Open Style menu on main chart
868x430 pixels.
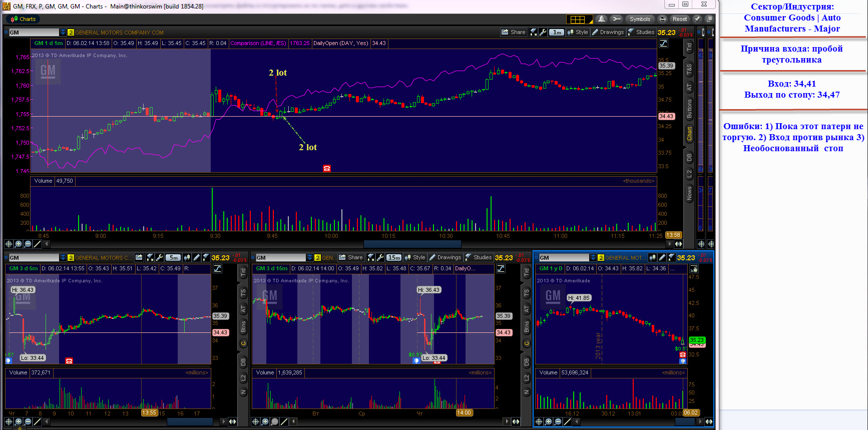point(578,32)
